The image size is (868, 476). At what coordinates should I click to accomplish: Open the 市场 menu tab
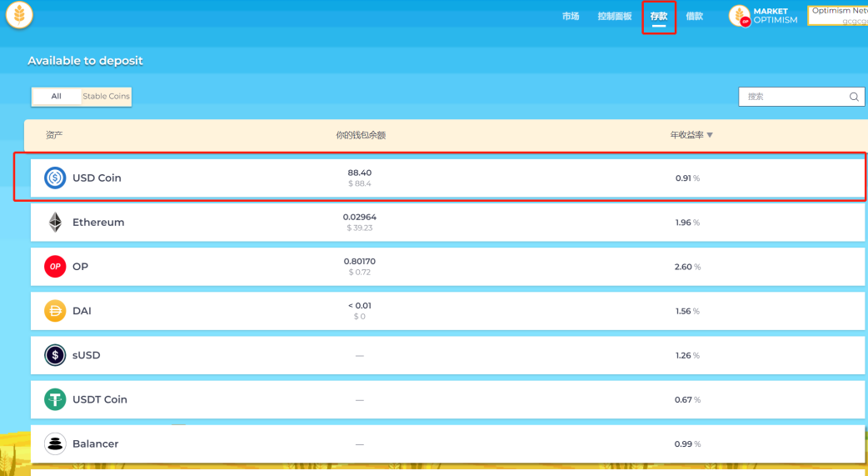pyautogui.click(x=571, y=17)
